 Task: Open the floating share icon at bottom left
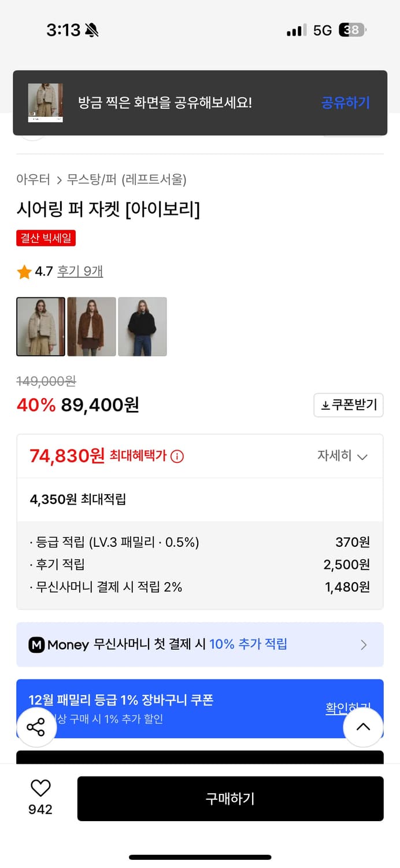click(x=36, y=727)
